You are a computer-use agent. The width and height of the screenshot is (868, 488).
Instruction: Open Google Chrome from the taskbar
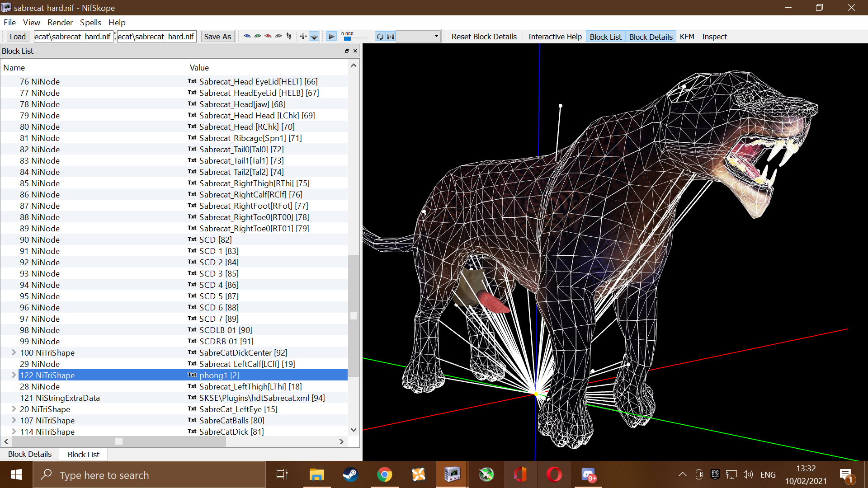385,475
